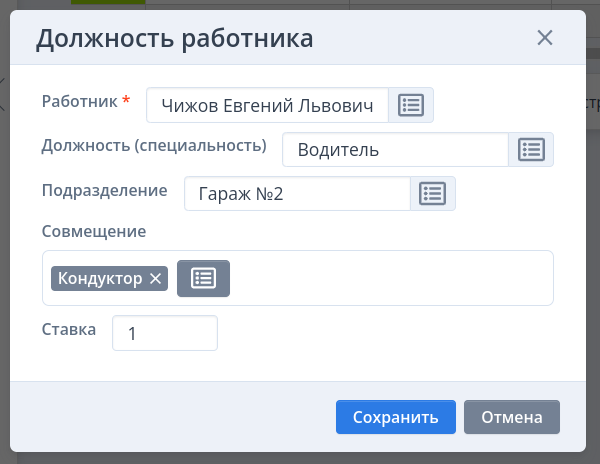Image resolution: width=600 pixels, height=464 pixels.
Task: Click the Должность работника dialog title
Action: (x=174, y=39)
